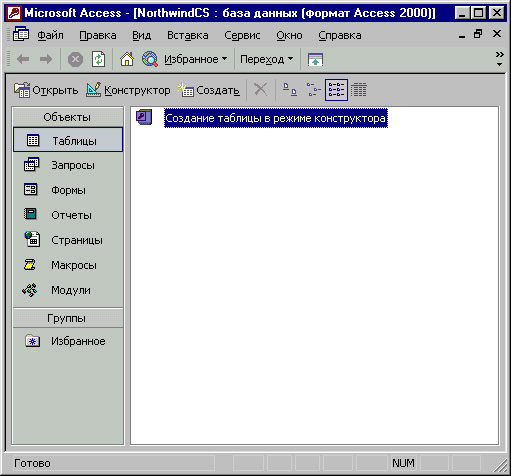Click the Конструктор button
Image resolution: width=511 pixels, height=476 pixels.
[x=128, y=90]
